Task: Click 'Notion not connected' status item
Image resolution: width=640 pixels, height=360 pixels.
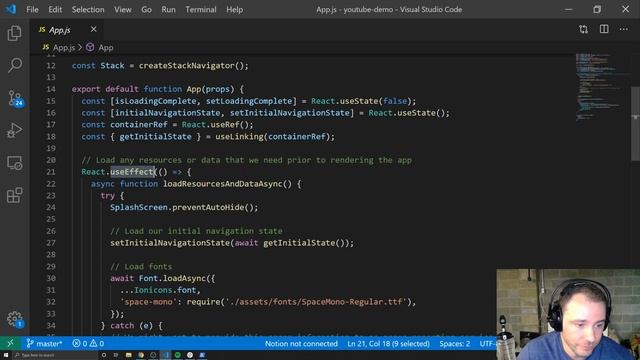Action: [301, 344]
